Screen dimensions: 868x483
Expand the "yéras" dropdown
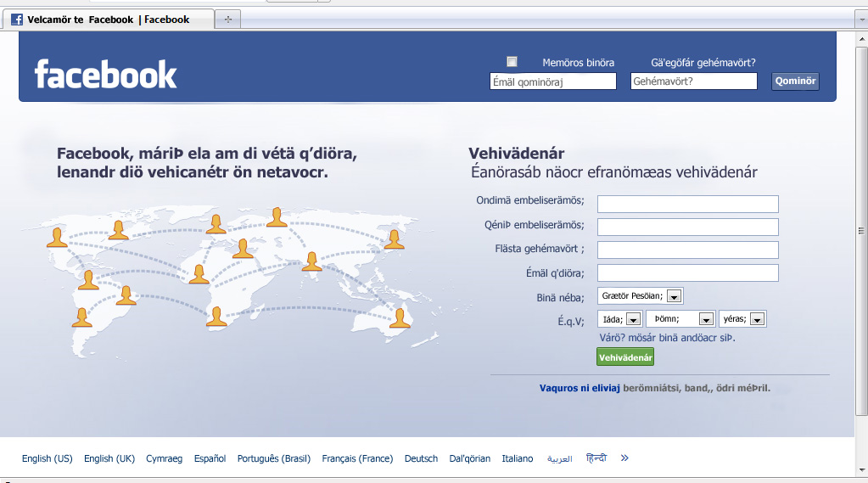pos(757,320)
